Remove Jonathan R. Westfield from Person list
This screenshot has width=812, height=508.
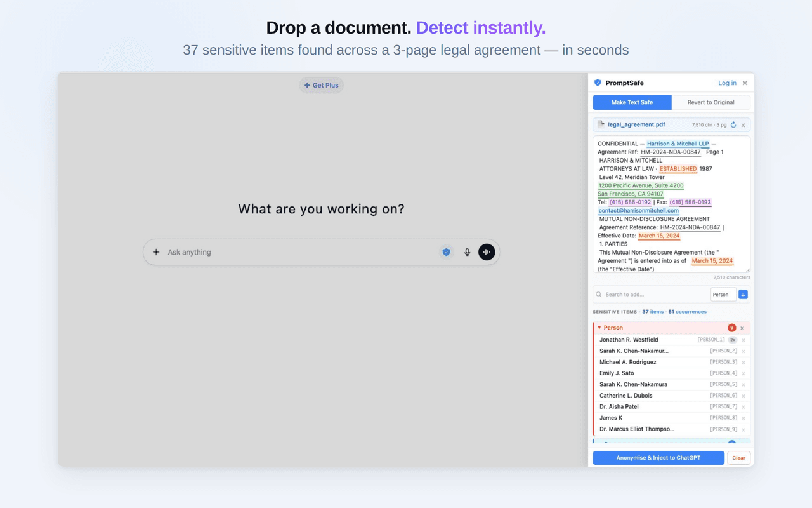[x=742, y=340]
